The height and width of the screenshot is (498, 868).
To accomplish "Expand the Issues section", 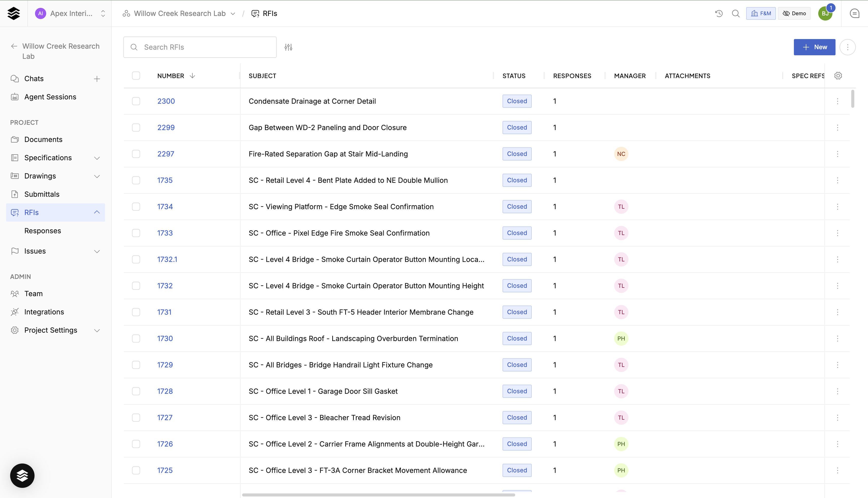I will tap(97, 251).
